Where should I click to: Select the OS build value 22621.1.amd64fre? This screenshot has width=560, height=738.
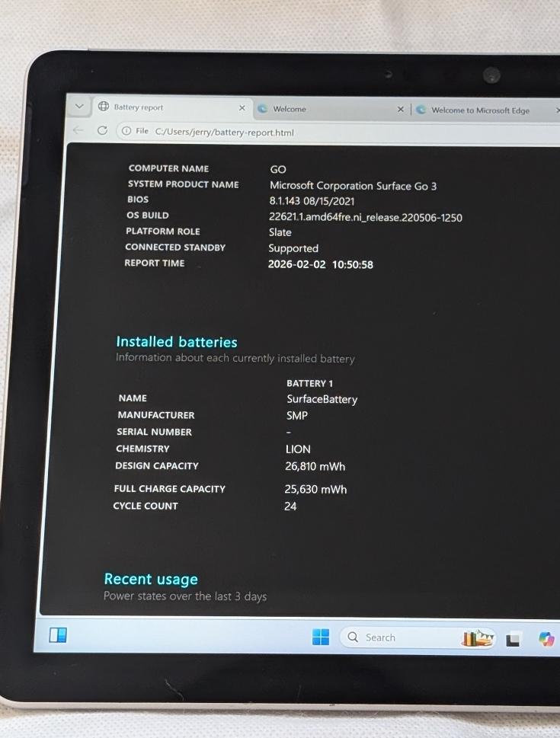366,218
